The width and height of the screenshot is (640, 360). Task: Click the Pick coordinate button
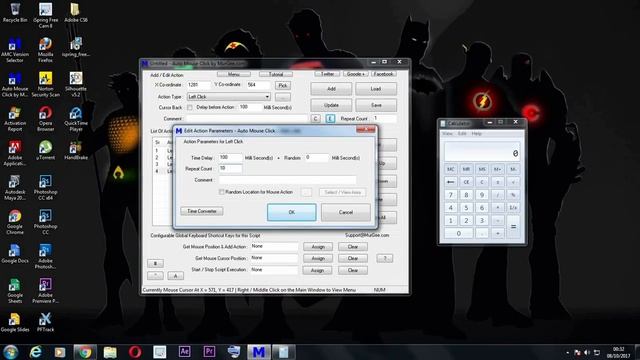(283, 85)
